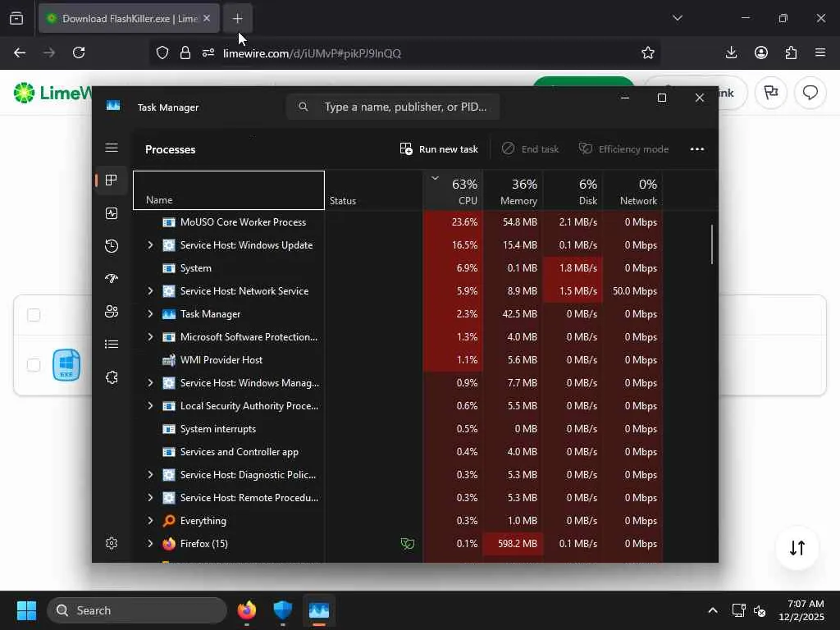Sort processes by Disk column
The height and width of the screenshot is (630, 840).
[573, 190]
